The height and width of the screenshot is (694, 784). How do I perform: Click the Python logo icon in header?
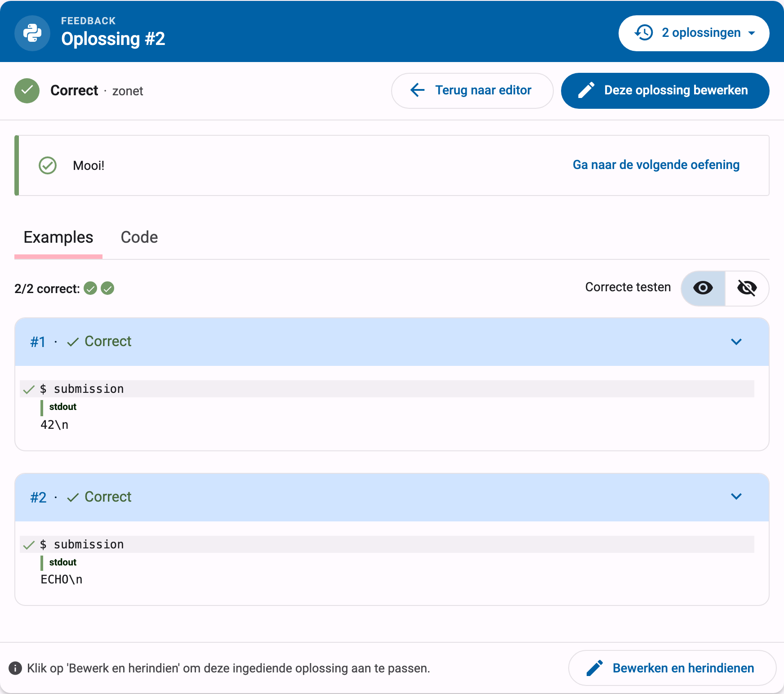32,33
